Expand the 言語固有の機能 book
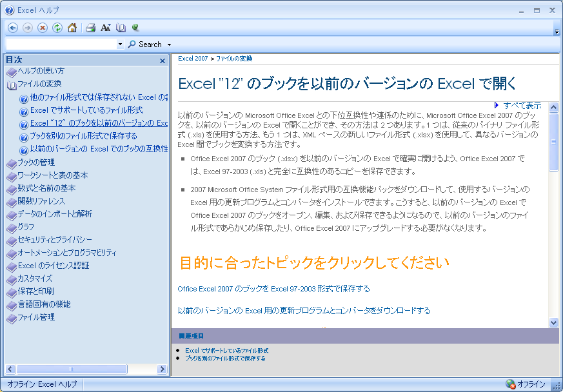563x392 pixels. click(x=44, y=304)
